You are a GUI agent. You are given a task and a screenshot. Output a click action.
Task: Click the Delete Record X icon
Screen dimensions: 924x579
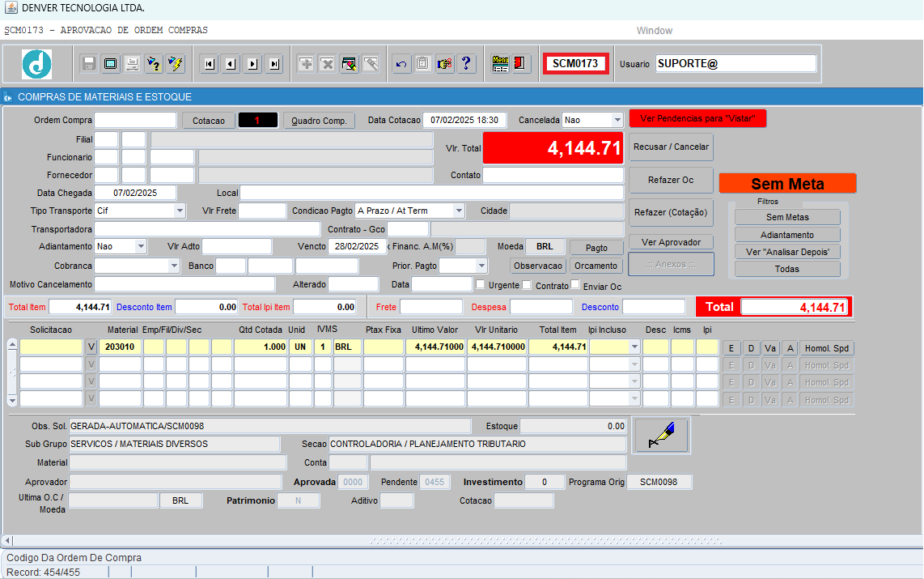tap(327, 64)
